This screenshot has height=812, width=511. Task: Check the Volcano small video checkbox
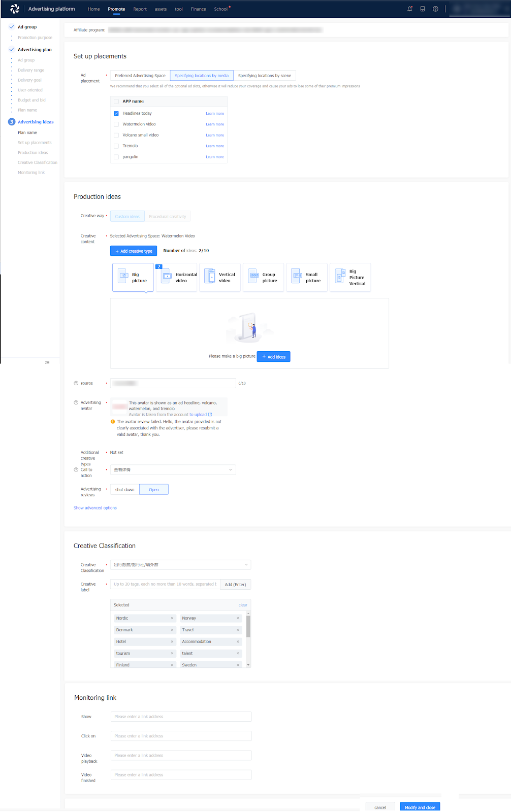click(x=116, y=135)
